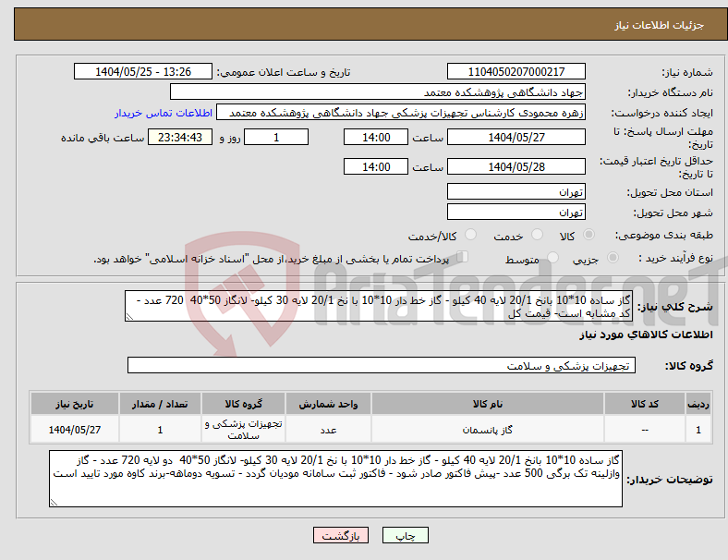
Task: Click the شماره نیاز field 1104050207000217
Action: (x=516, y=71)
